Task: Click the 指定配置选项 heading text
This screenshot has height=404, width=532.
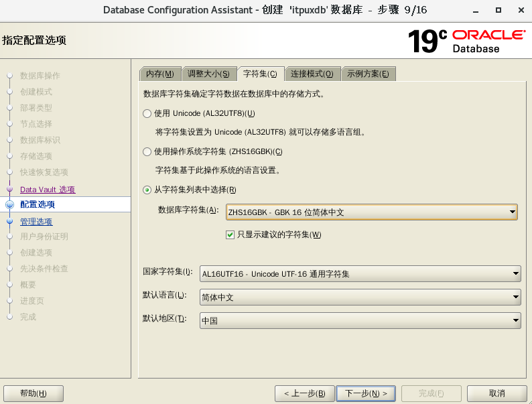Action: coord(34,40)
